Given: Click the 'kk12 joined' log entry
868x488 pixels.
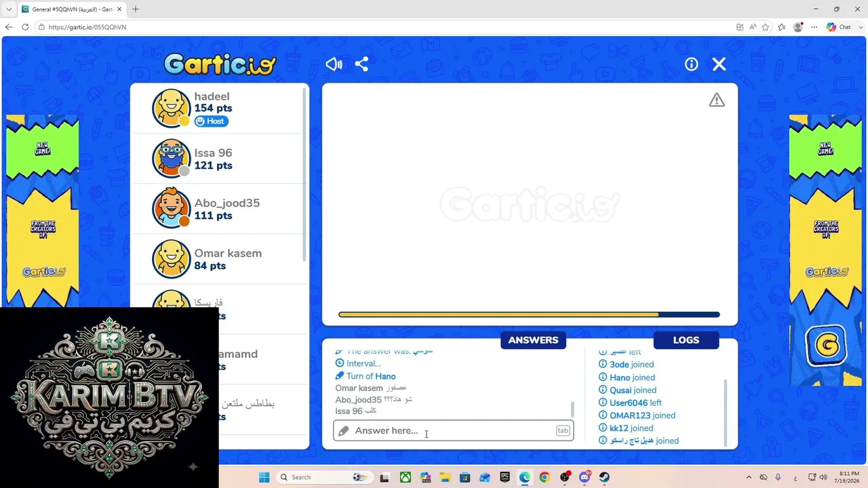Looking at the screenshot, I should (x=626, y=428).
